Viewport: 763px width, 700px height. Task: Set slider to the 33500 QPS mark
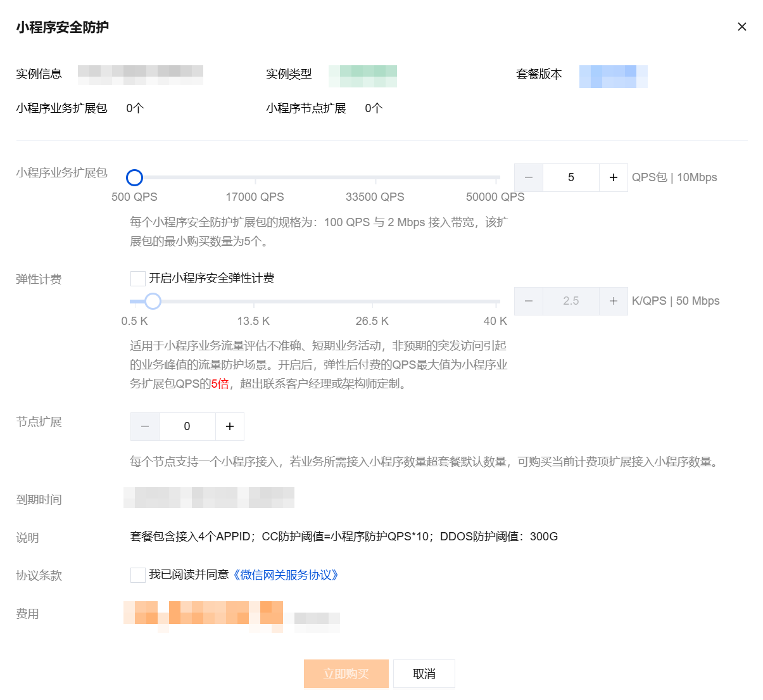click(x=375, y=177)
